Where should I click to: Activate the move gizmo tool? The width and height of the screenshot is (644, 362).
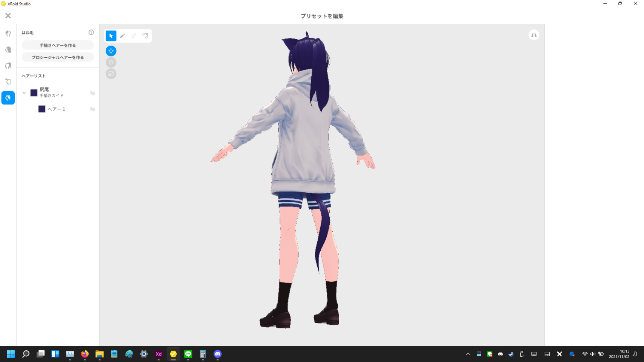pos(111,51)
